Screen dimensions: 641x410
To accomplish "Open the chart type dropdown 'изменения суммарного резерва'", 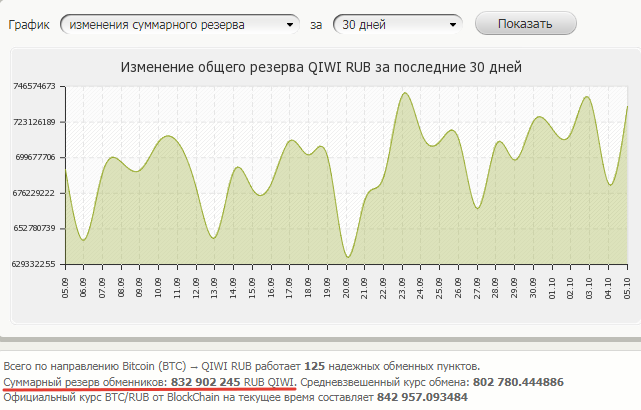I will point(180,25).
